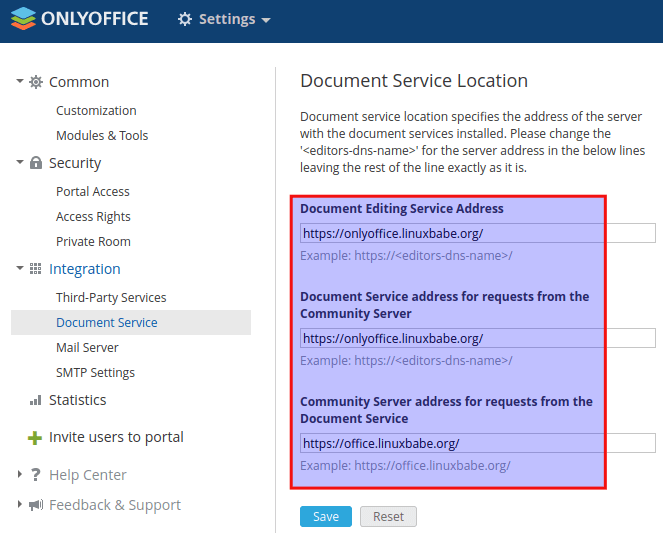The height and width of the screenshot is (533, 663).
Task: Collapse the Common section arrow
Action: (x=20, y=81)
